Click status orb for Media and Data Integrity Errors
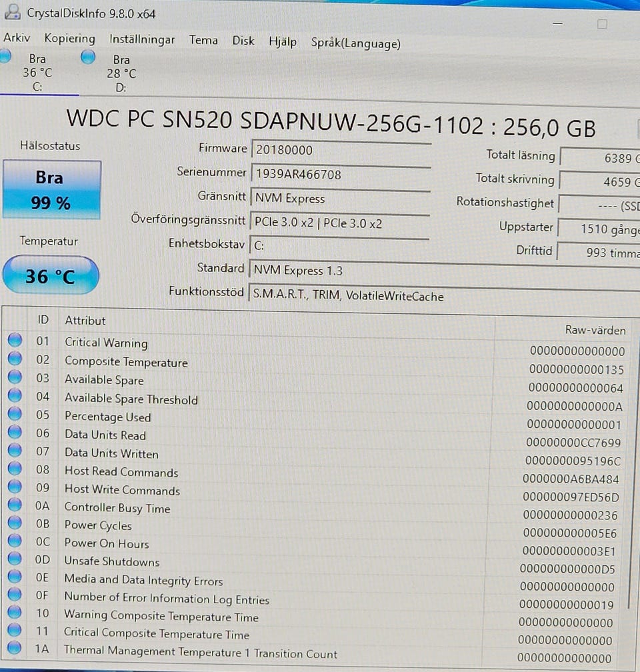The image size is (640, 672). [x=15, y=577]
